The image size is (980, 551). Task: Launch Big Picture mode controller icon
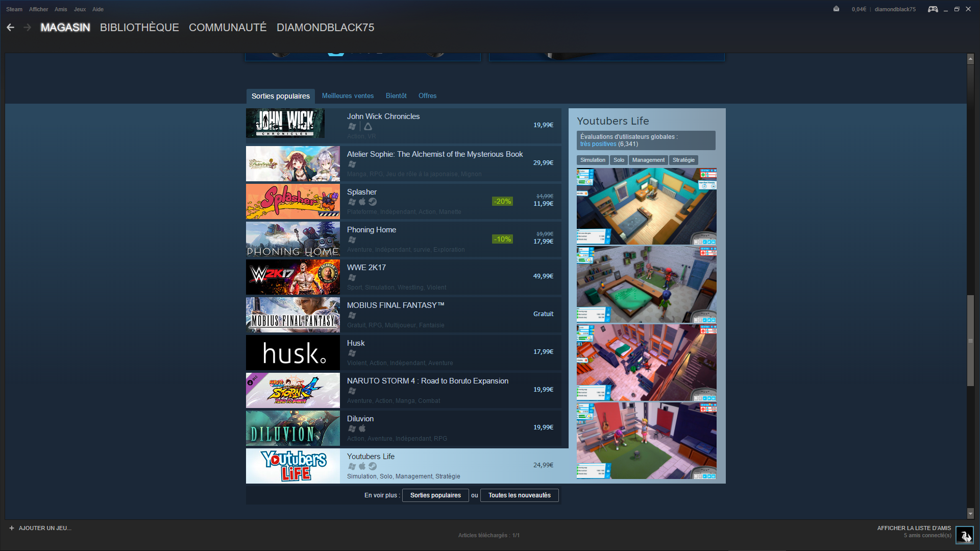[933, 9]
